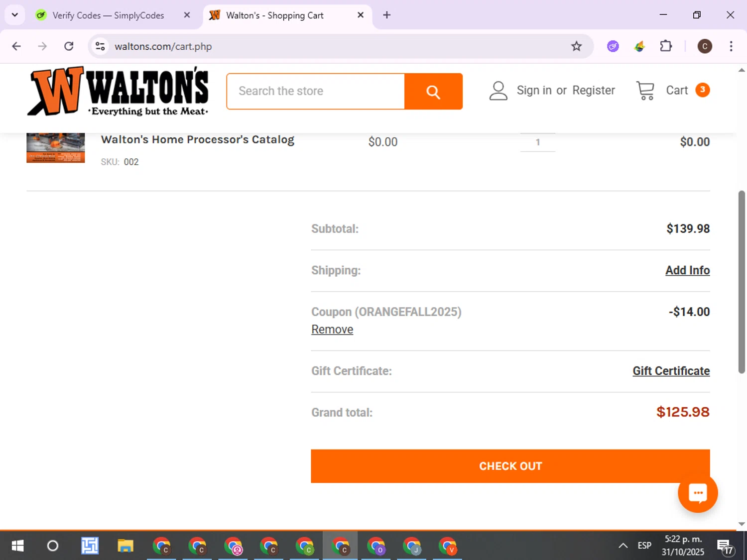Open the Chrome profile avatar C
Viewport: 747px width, 560px height.
click(x=704, y=46)
